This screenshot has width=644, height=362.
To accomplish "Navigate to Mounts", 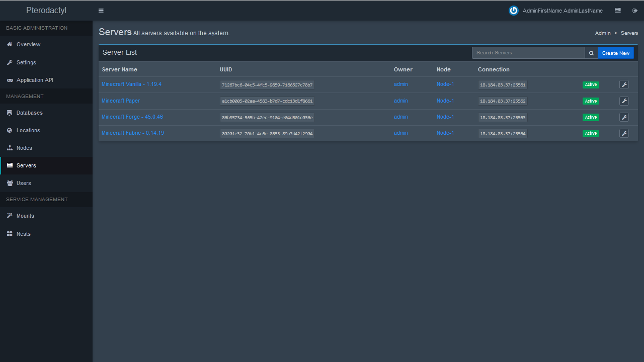I will (x=46, y=216).
